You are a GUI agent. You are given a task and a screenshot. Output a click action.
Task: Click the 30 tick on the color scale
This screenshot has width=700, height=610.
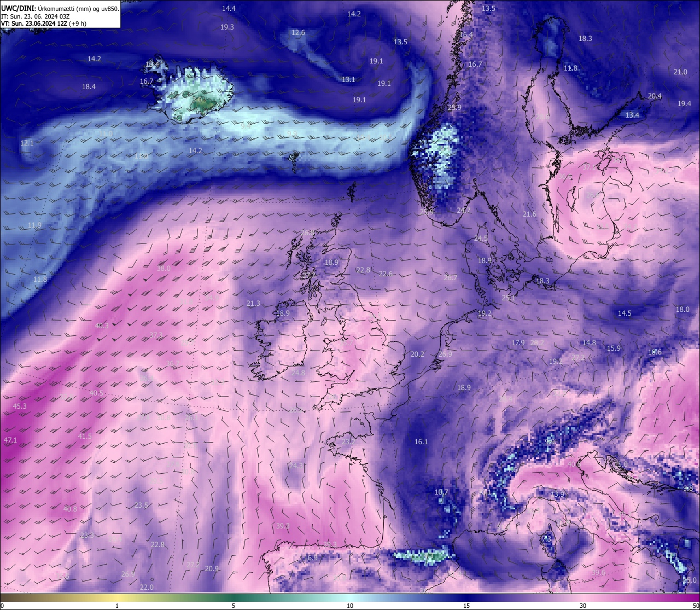point(583,606)
